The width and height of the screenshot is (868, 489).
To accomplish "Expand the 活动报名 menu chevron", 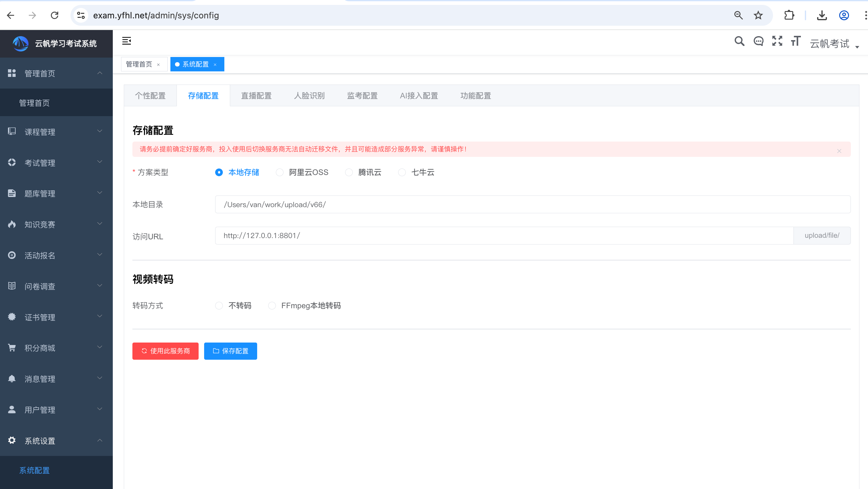I will [x=100, y=255].
